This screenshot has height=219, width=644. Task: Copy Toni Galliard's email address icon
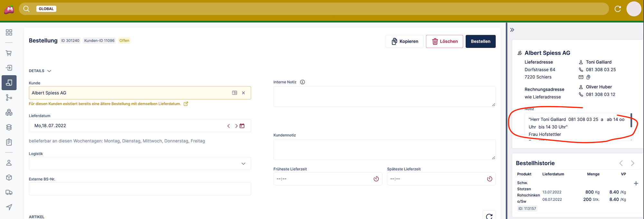(588, 77)
